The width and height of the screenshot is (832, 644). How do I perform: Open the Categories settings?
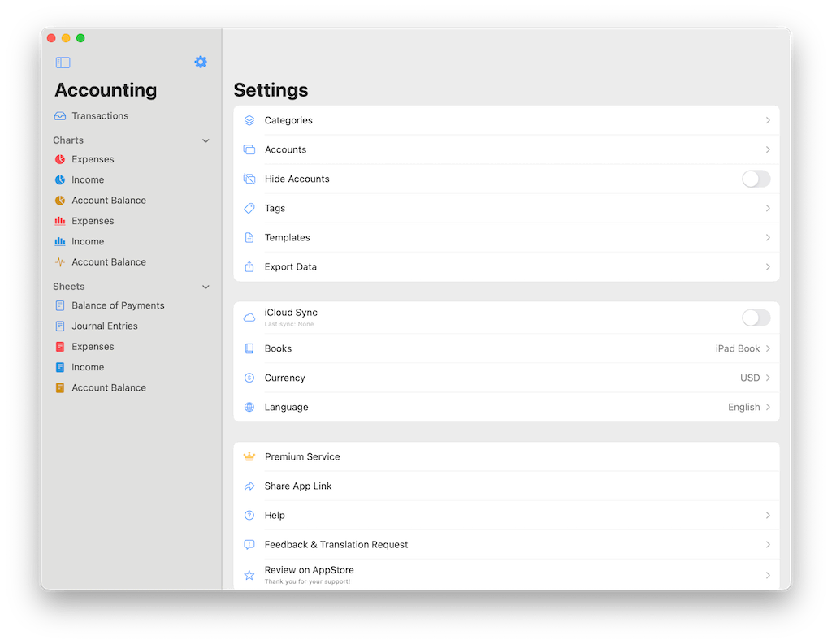(x=506, y=120)
